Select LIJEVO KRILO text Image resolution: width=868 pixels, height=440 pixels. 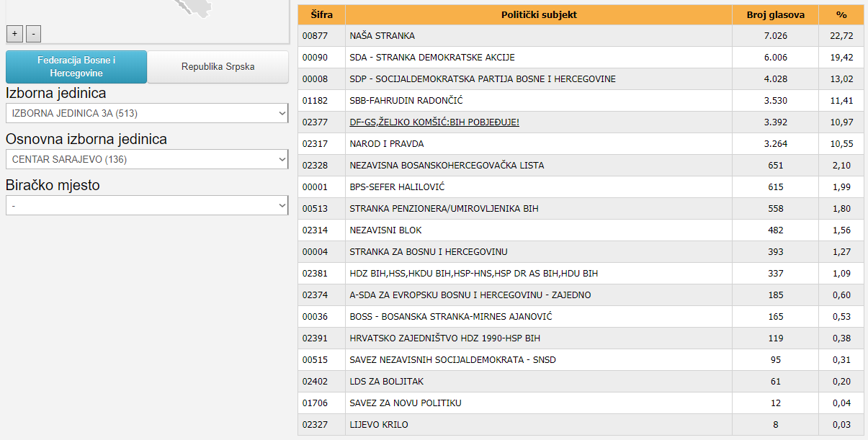[x=379, y=425]
